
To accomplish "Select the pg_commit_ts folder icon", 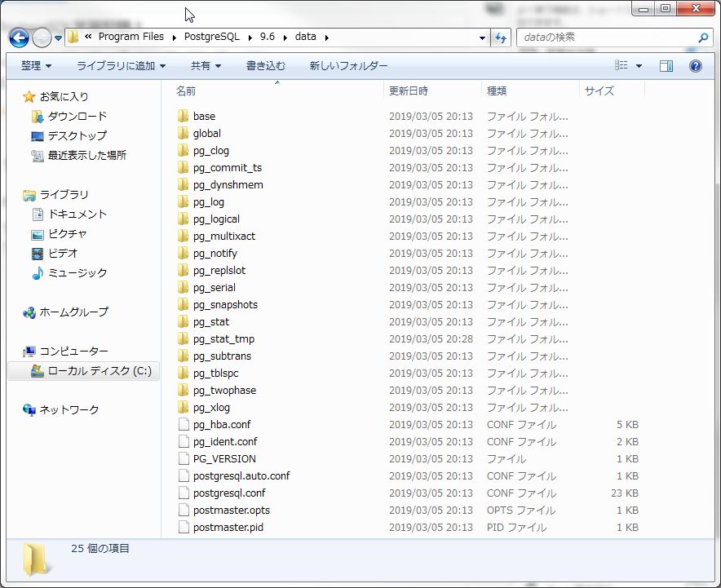I will point(183,167).
